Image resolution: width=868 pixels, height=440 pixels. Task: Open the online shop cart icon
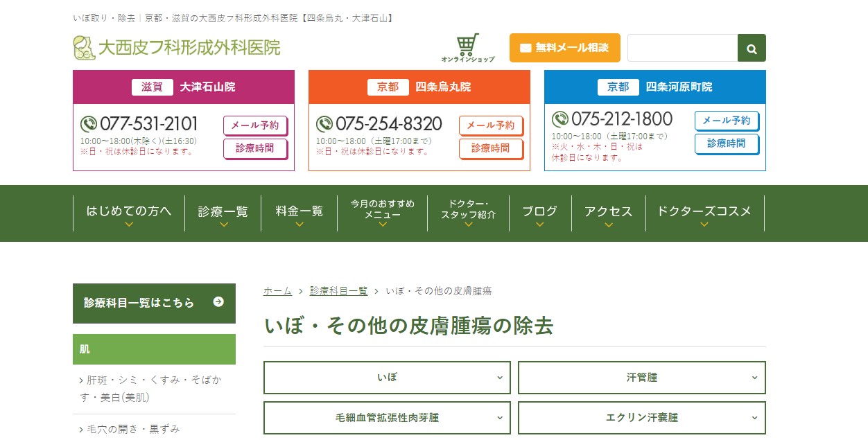point(468,47)
